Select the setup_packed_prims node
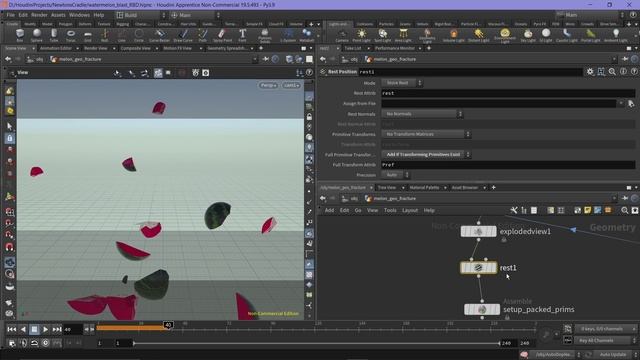The height and width of the screenshot is (360, 640). (482, 309)
